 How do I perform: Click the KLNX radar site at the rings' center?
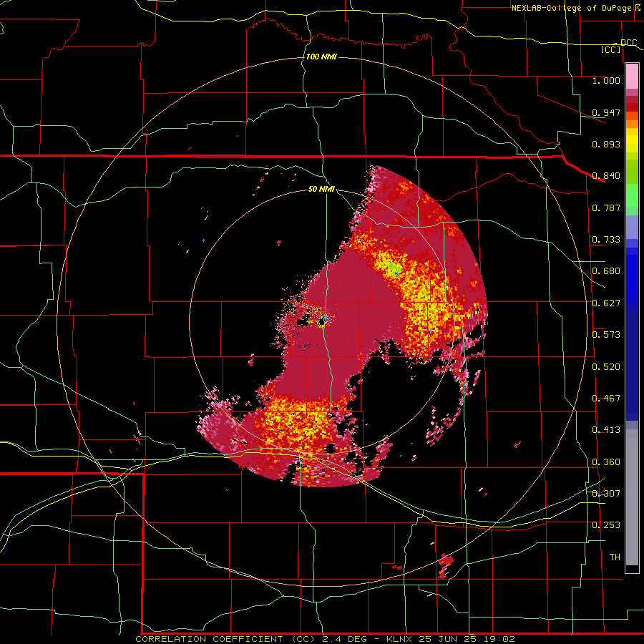[x=323, y=321]
